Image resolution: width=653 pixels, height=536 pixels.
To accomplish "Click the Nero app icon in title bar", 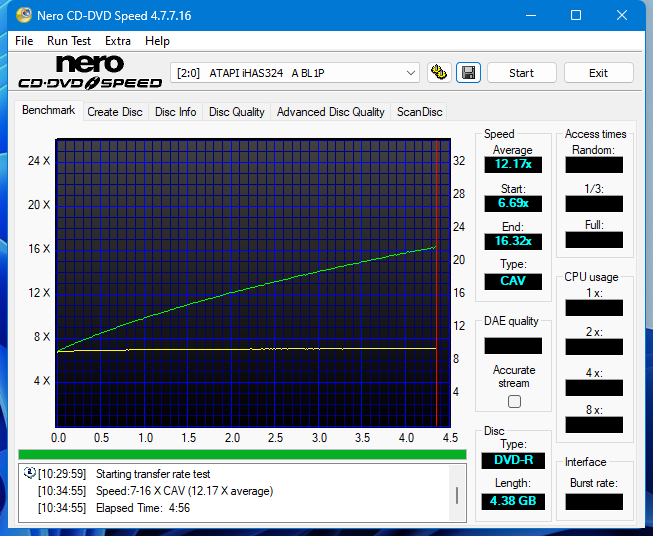I will click(x=24, y=15).
